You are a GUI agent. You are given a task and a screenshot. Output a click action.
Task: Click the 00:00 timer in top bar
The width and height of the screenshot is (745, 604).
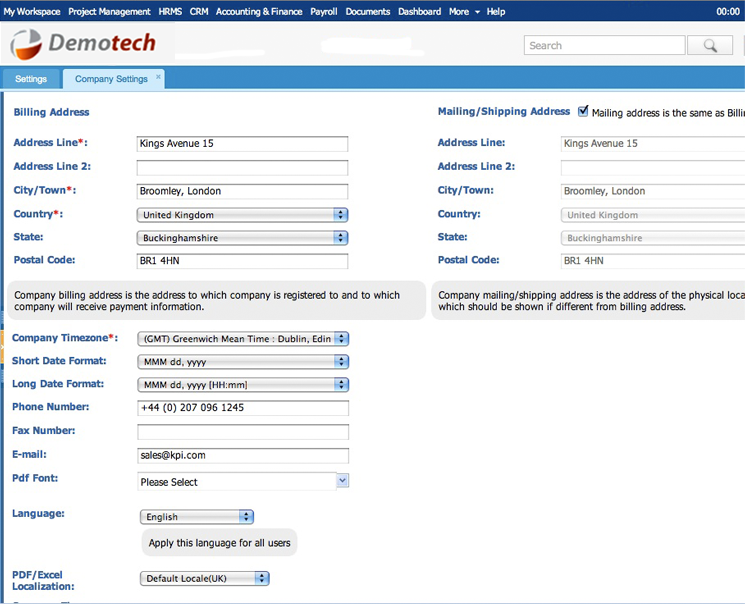pyautogui.click(x=728, y=11)
